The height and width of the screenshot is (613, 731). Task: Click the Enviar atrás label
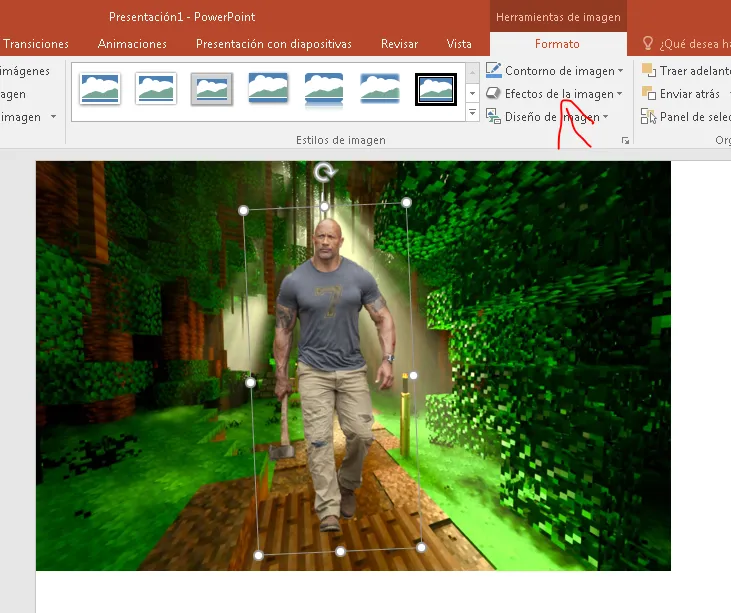tap(690, 94)
